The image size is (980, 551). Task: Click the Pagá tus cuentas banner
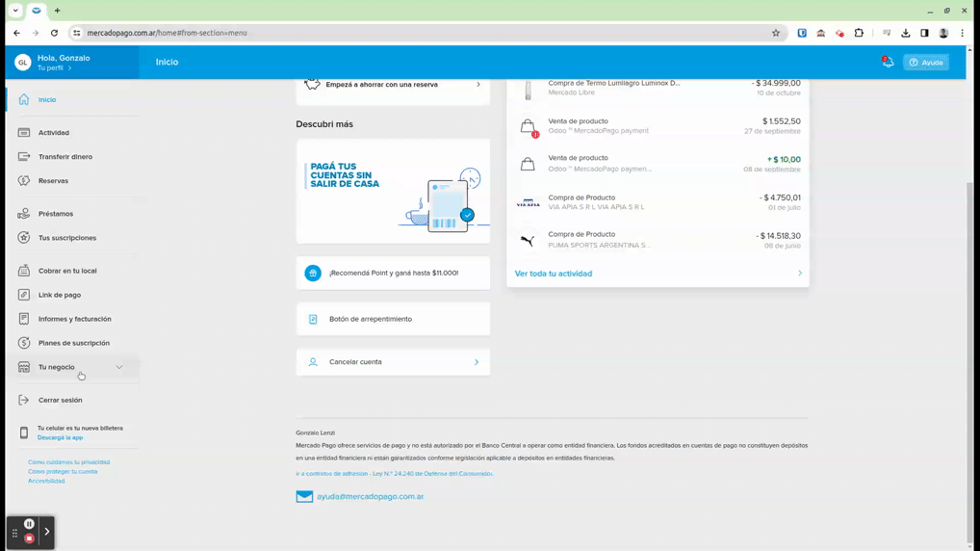[393, 191]
